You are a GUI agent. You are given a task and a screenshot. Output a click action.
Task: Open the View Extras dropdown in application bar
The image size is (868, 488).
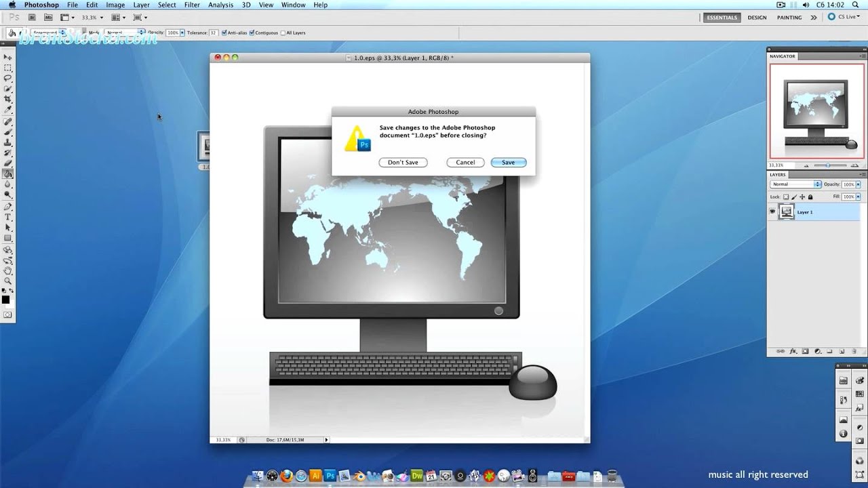pyautogui.click(x=66, y=17)
